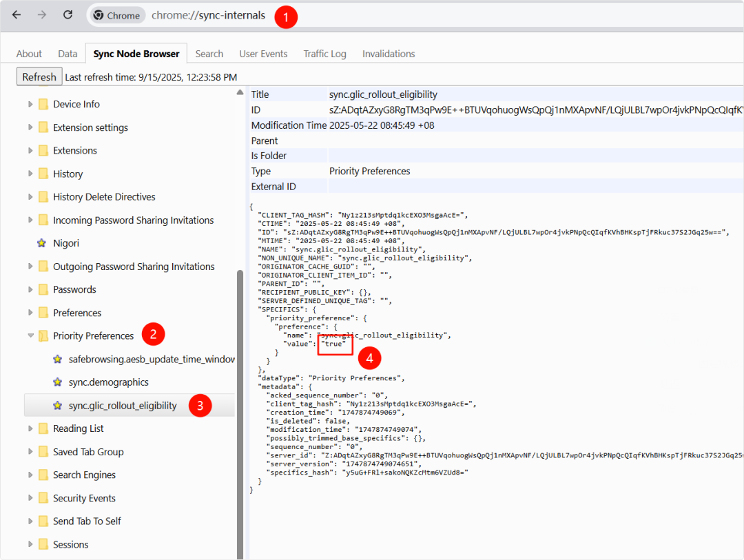Focus the chrome://sync-internals address bar
The width and height of the screenshot is (744, 560).
pos(208,15)
